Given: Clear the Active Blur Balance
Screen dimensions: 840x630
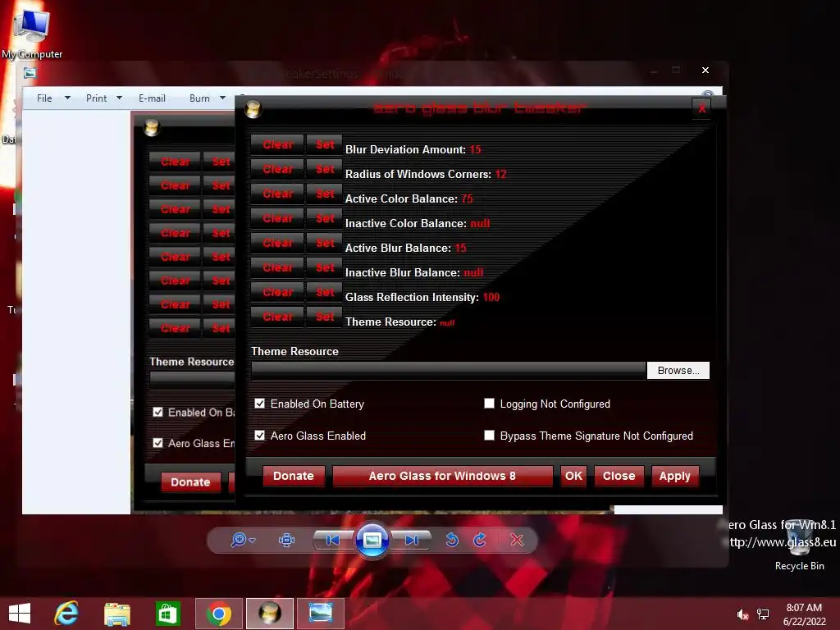Looking at the screenshot, I should coord(277,243).
